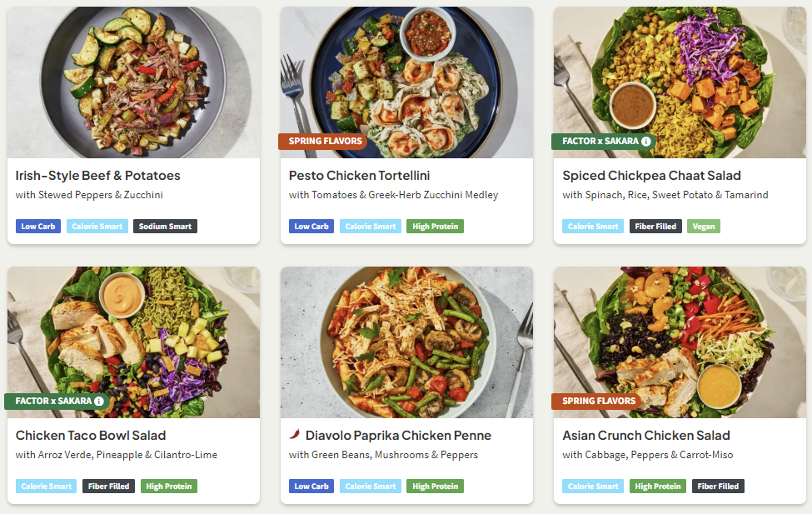Open the Irish-Style Beef & Potatoes photo

[133, 82]
